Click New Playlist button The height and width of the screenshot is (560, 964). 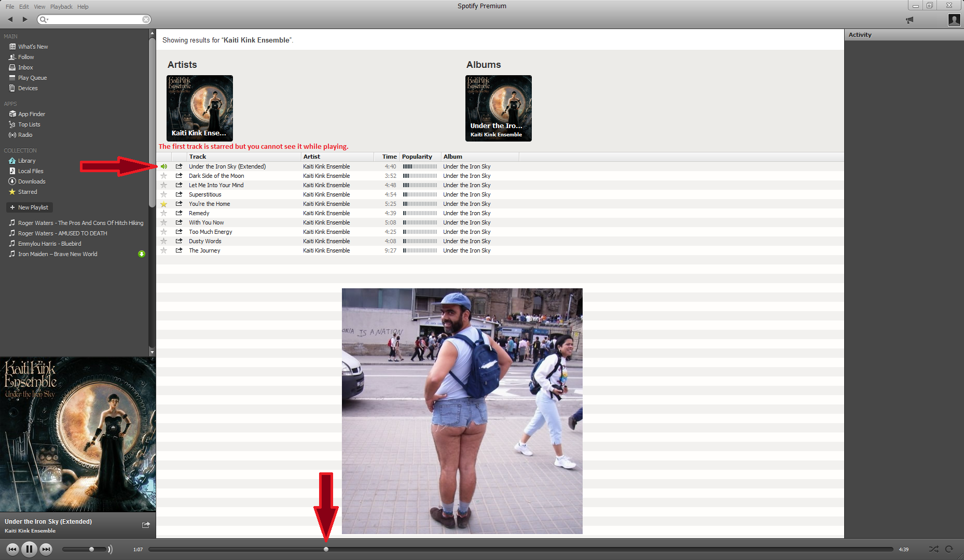pyautogui.click(x=30, y=207)
